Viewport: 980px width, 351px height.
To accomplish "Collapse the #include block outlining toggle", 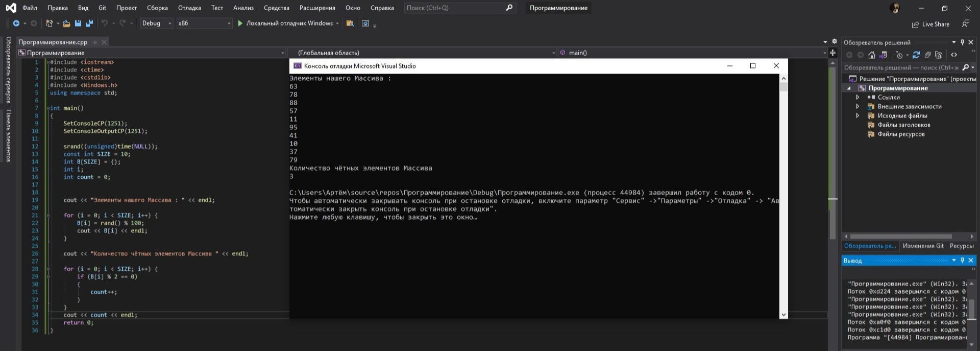I will (x=48, y=62).
